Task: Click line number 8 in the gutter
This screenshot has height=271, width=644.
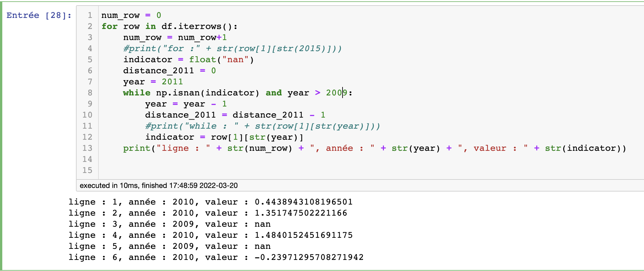Action: pyautogui.click(x=90, y=93)
